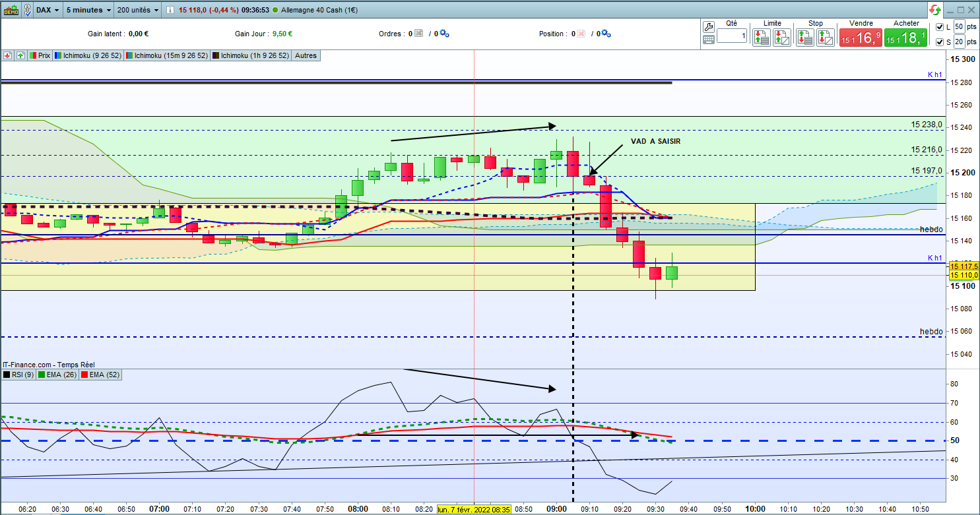Open position settings gears next to Position
The image size is (980, 515).
click(x=606, y=34)
